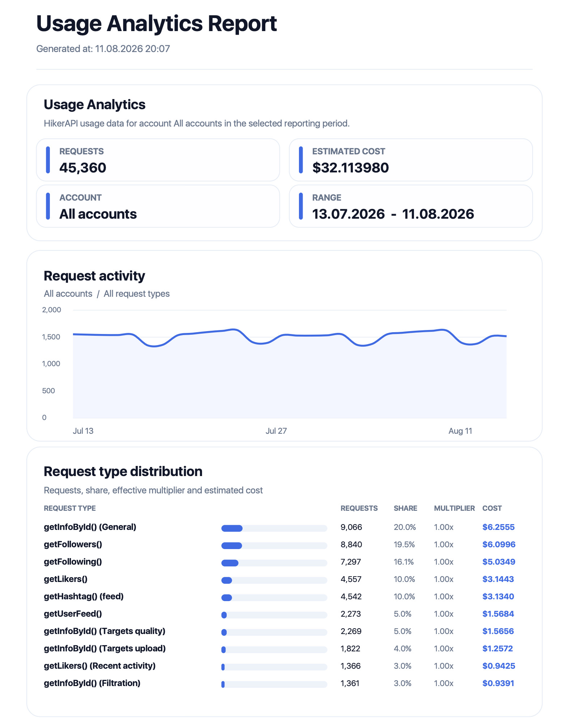Click the 2,000 y-axis label
The width and height of the screenshot is (569, 728).
click(x=52, y=310)
